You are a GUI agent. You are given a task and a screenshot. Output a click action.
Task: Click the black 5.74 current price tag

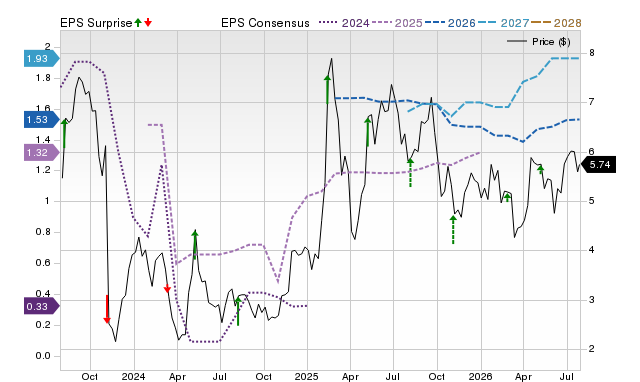tap(598, 164)
